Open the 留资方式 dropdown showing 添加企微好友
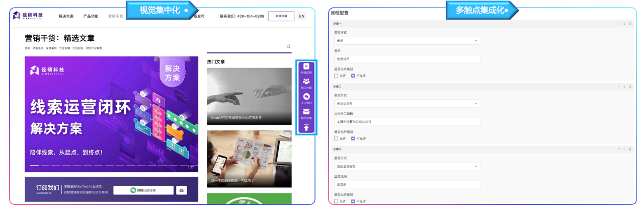Image resolution: width=644 pixels, height=211 pixels. [407, 166]
